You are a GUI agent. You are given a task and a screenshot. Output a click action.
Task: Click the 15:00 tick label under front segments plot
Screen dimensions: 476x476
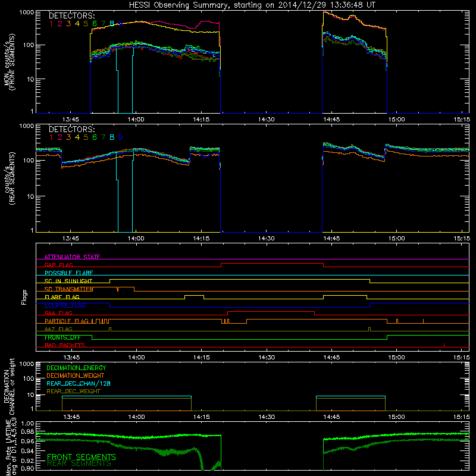click(396, 120)
